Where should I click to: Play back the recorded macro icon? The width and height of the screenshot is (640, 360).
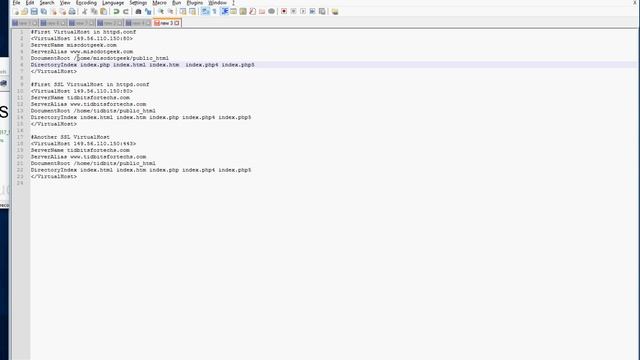click(303, 11)
